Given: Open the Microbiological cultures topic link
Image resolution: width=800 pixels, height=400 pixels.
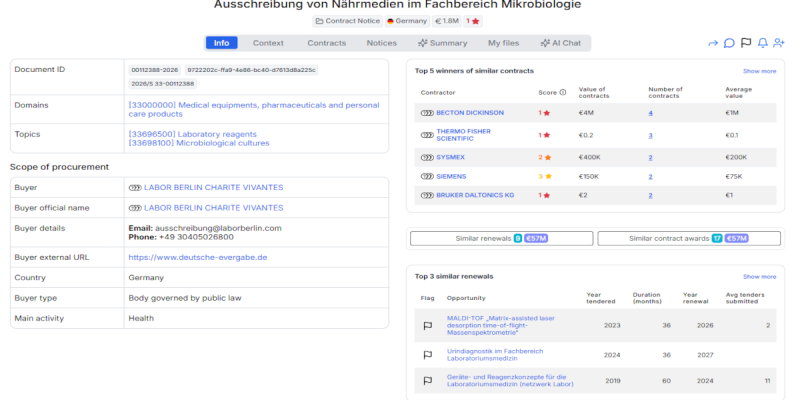Looking at the screenshot, I should tap(199, 143).
